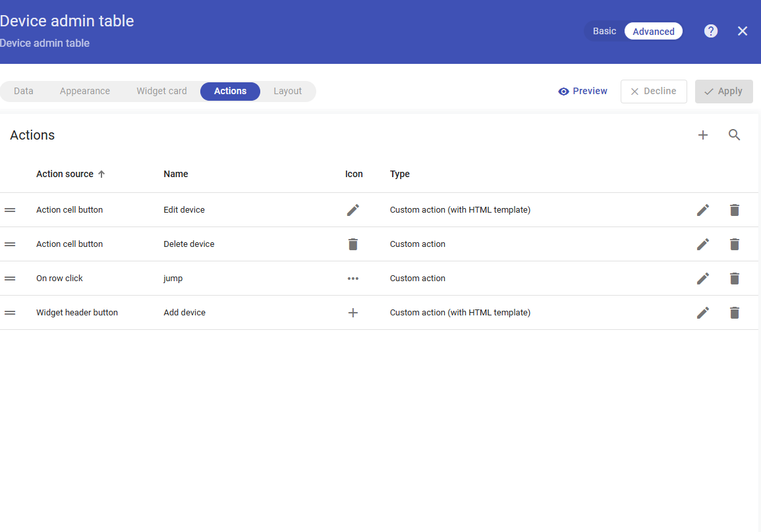
Task: Go to the Widget card tab
Action: coord(161,92)
